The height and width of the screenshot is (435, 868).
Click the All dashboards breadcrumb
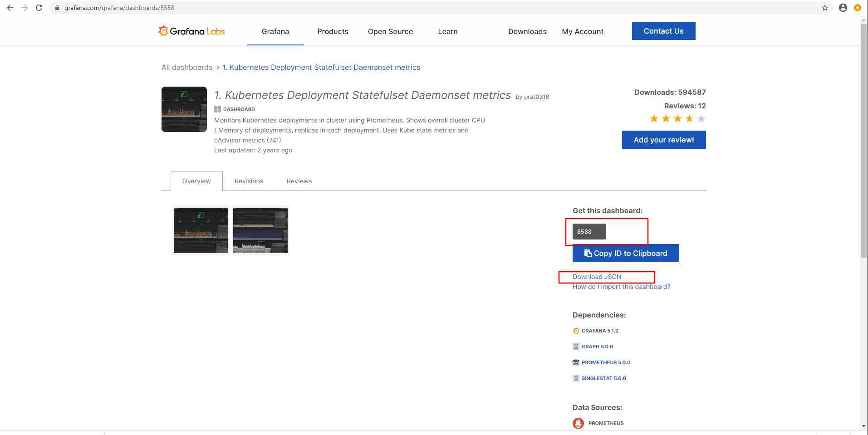click(x=187, y=67)
